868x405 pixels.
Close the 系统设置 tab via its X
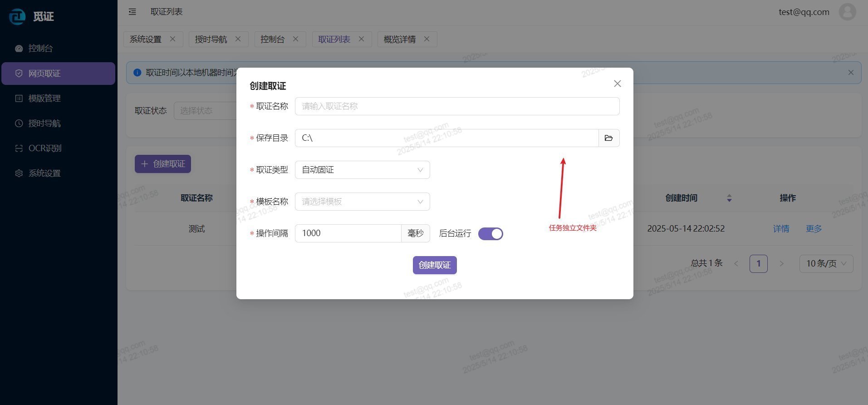tap(172, 39)
